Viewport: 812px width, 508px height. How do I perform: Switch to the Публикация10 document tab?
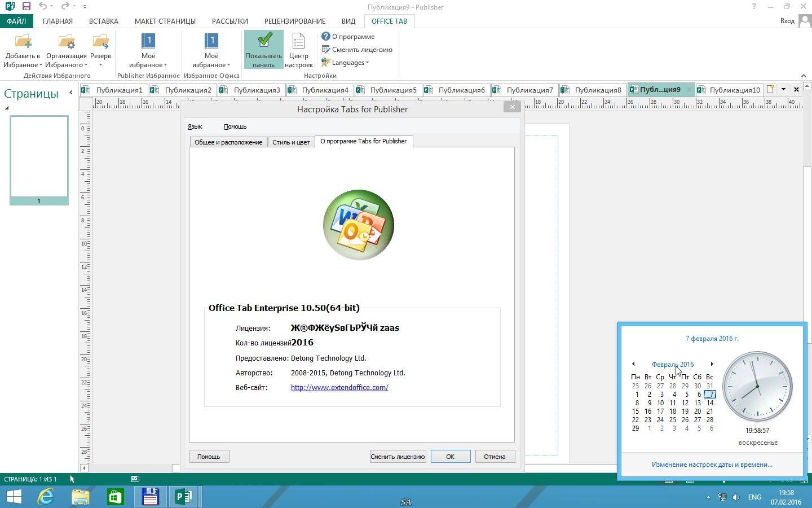[729, 90]
